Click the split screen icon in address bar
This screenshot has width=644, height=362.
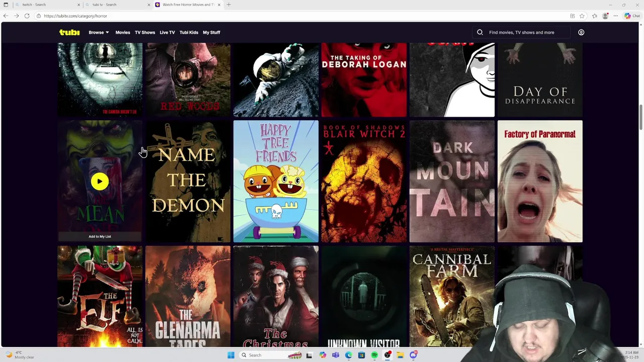click(x=573, y=16)
